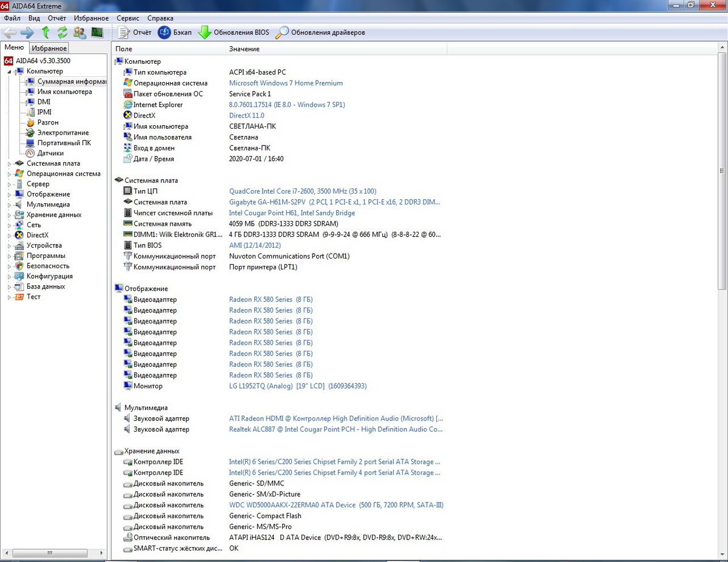The width and height of the screenshot is (728, 562).
Task: Open the Вид menu
Action: [34, 18]
